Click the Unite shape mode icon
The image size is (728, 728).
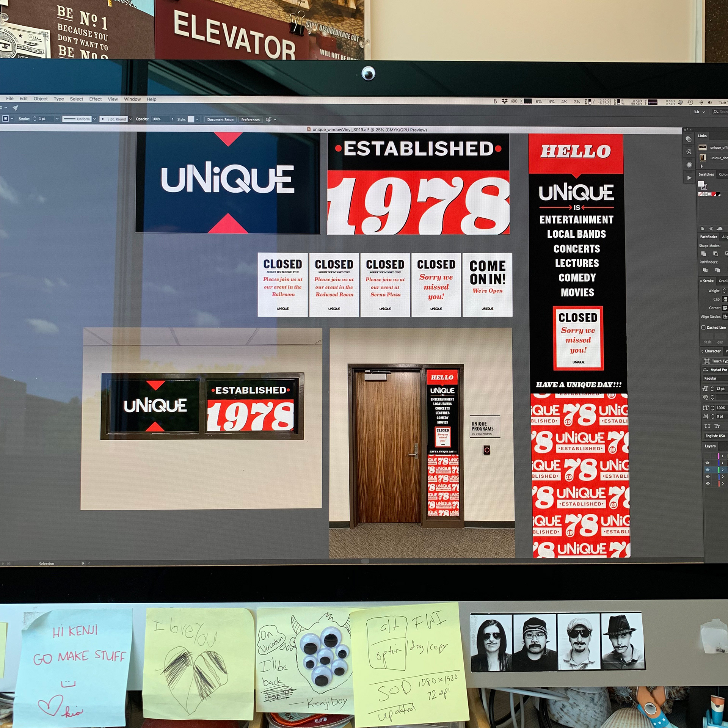pos(704,254)
